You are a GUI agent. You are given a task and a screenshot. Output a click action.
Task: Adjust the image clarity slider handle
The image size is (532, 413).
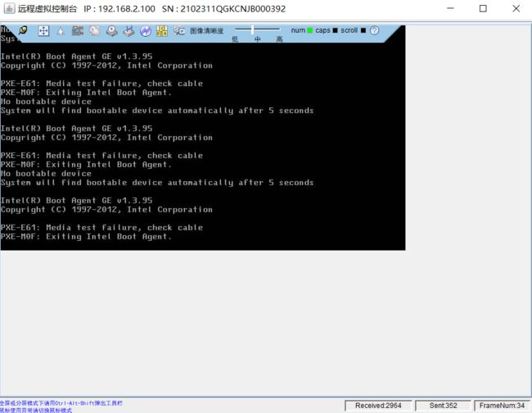(x=252, y=29)
